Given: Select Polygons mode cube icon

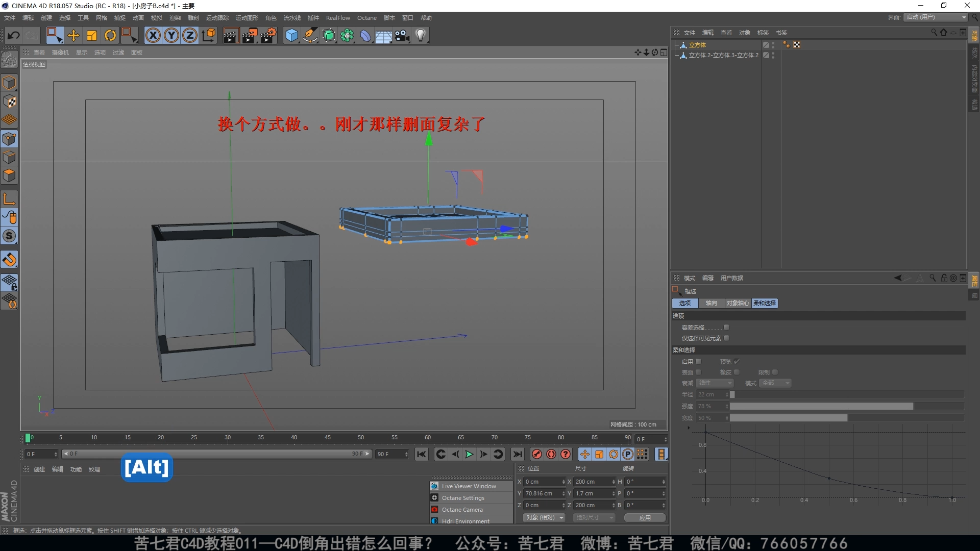Looking at the screenshot, I should coord(9,176).
